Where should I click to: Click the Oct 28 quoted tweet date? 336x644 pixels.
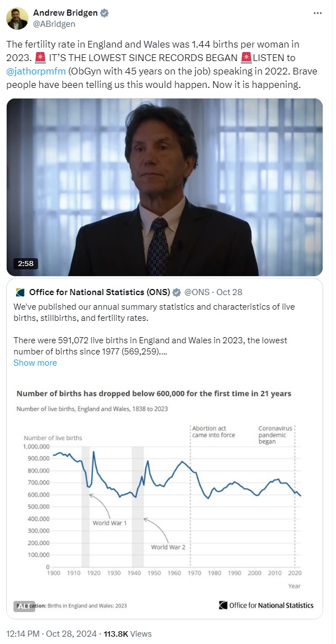click(229, 292)
